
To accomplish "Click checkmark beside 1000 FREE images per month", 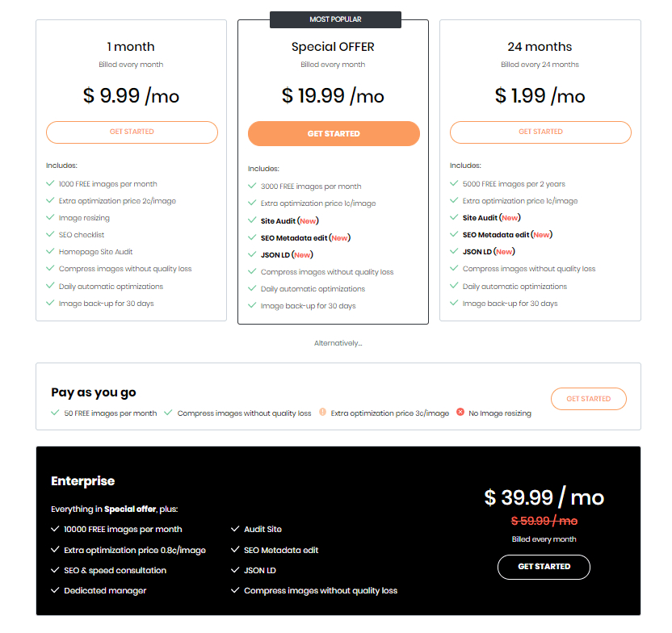I will point(50,184).
